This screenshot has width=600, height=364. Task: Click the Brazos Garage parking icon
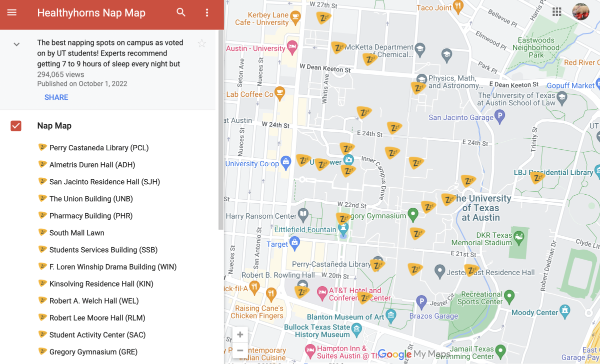421,302
